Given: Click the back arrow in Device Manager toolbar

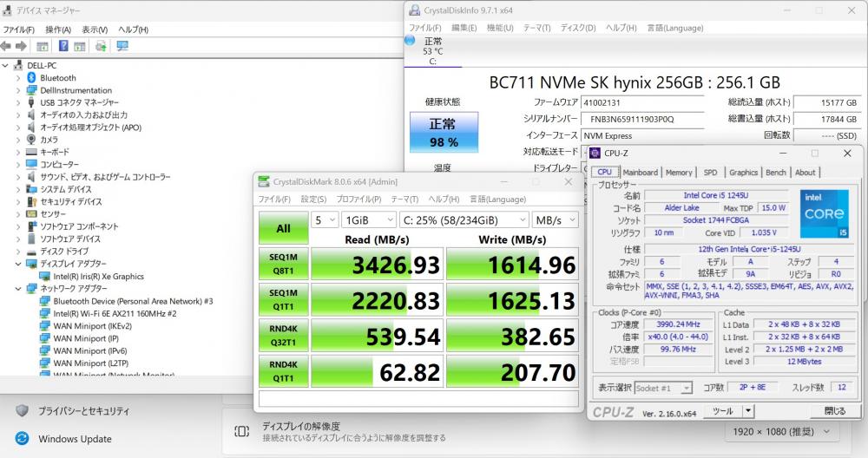Looking at the screenshot, I should (x=6, y=46).
